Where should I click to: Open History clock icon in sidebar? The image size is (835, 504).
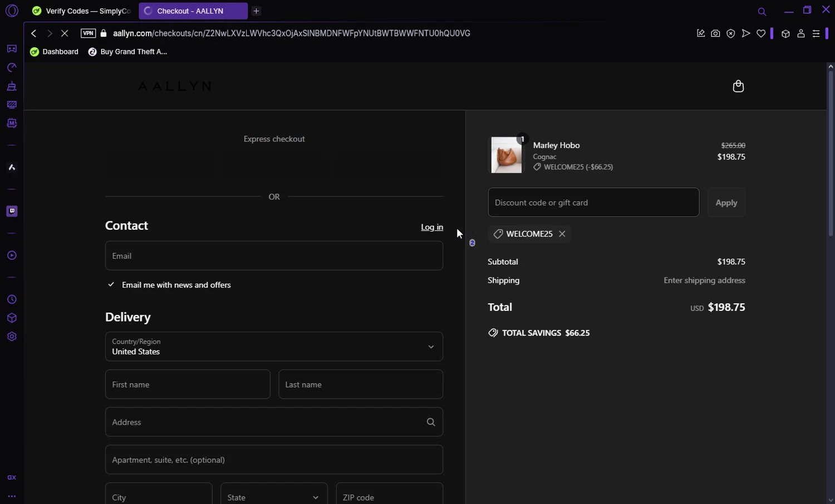click(x=12, y=300)
